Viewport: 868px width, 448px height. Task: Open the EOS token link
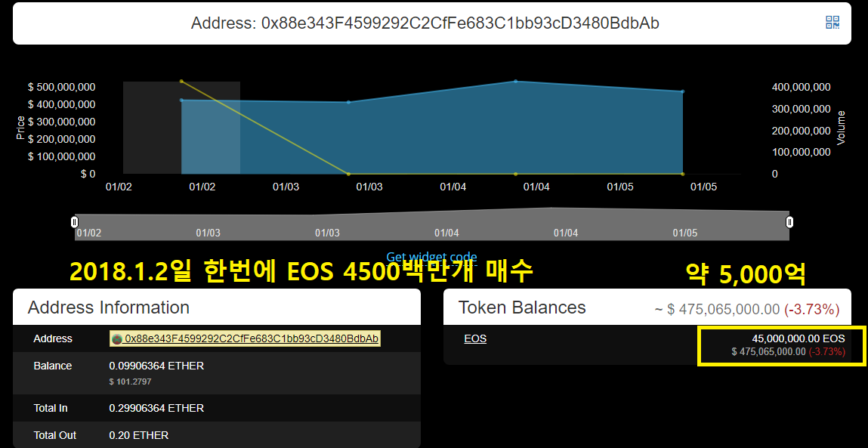(x=475, y=338)
